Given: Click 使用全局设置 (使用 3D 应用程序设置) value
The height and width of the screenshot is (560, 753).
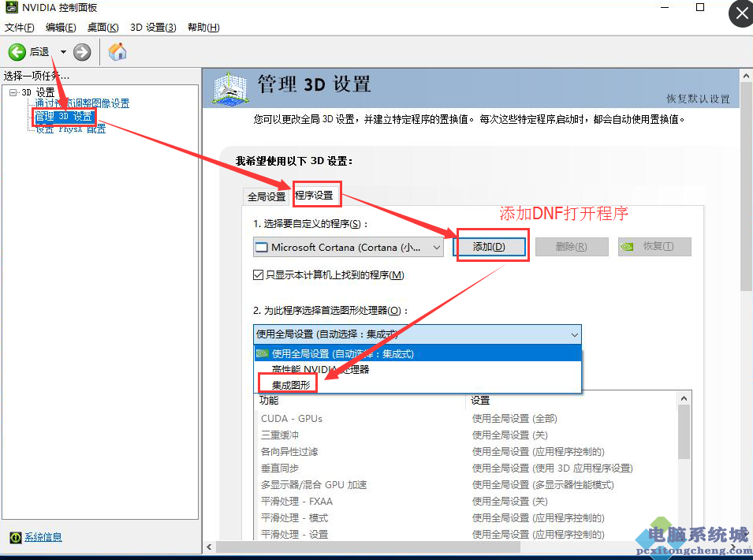Looking at the screenshot, I should point(552,468).
